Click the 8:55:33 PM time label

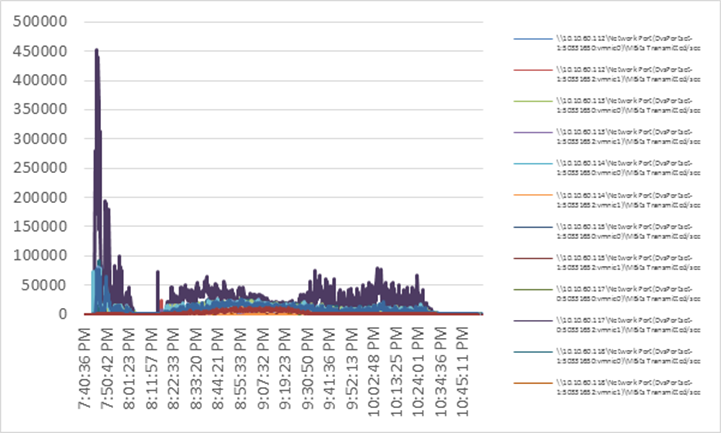[240, 368]
